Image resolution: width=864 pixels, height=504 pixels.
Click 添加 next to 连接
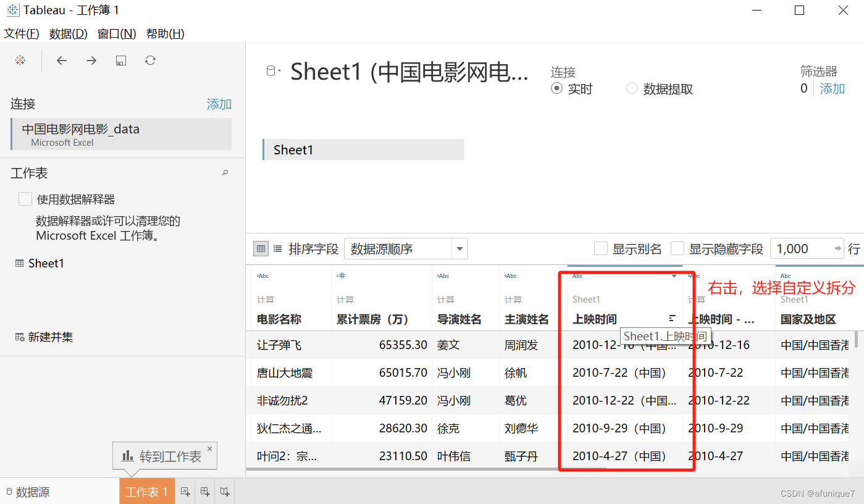[219, 104]
